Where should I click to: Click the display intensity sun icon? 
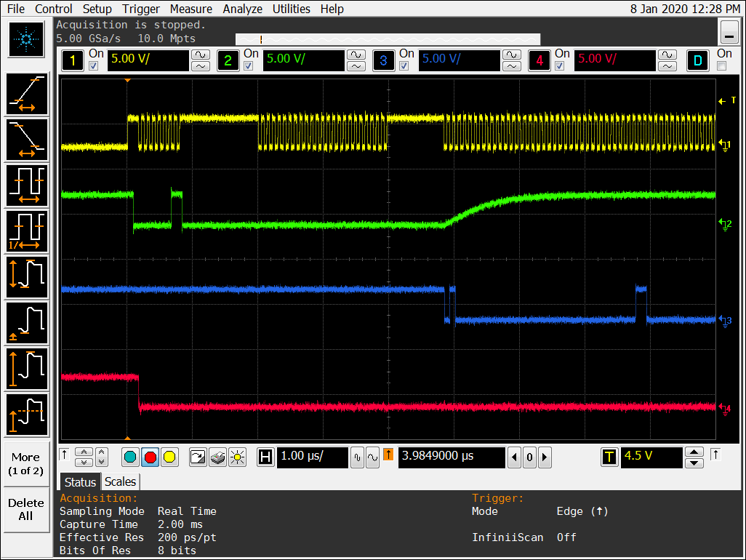pyautogui.click(x=237, y=457)
